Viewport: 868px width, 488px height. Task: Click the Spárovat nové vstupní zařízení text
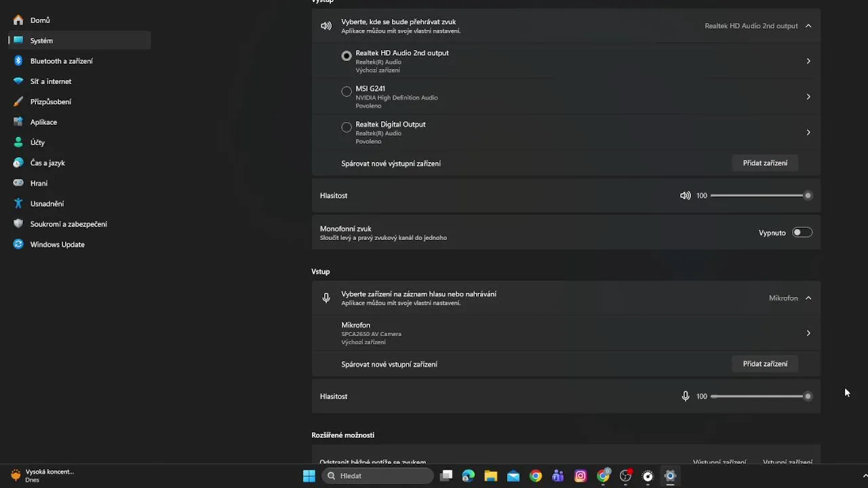389,364
